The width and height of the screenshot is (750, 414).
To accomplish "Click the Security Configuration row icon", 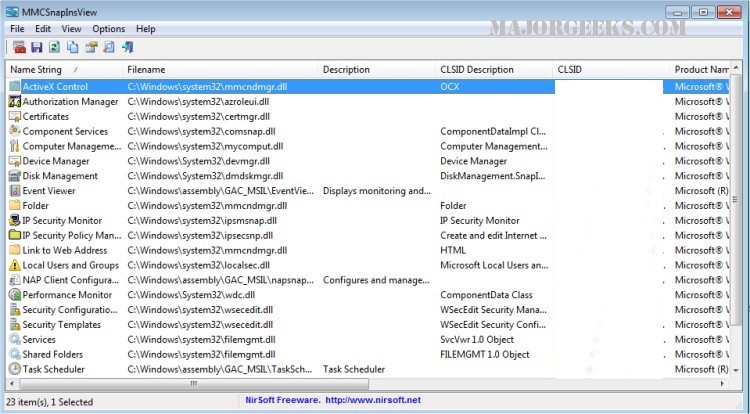I will click(x=15, y=310).
